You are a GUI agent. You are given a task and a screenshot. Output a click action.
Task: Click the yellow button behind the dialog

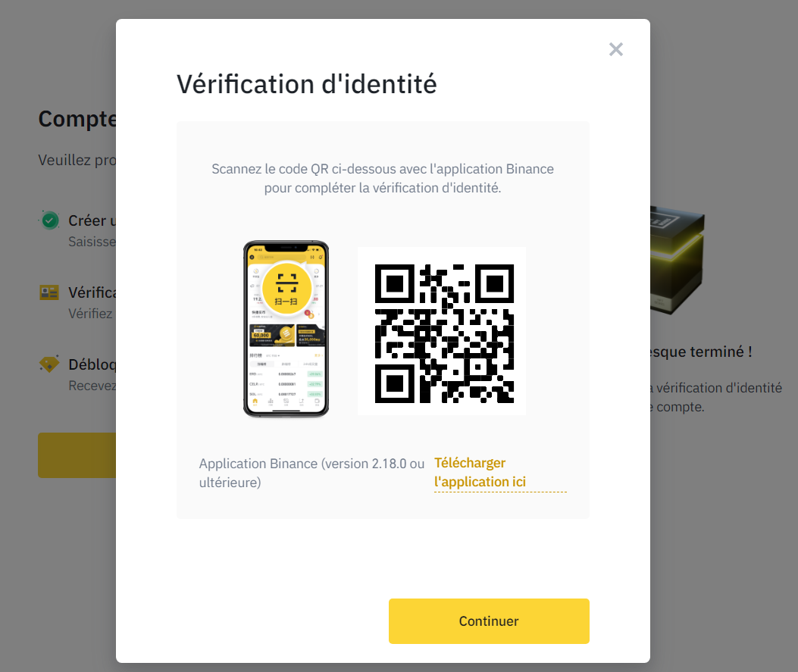click(77, 455)
